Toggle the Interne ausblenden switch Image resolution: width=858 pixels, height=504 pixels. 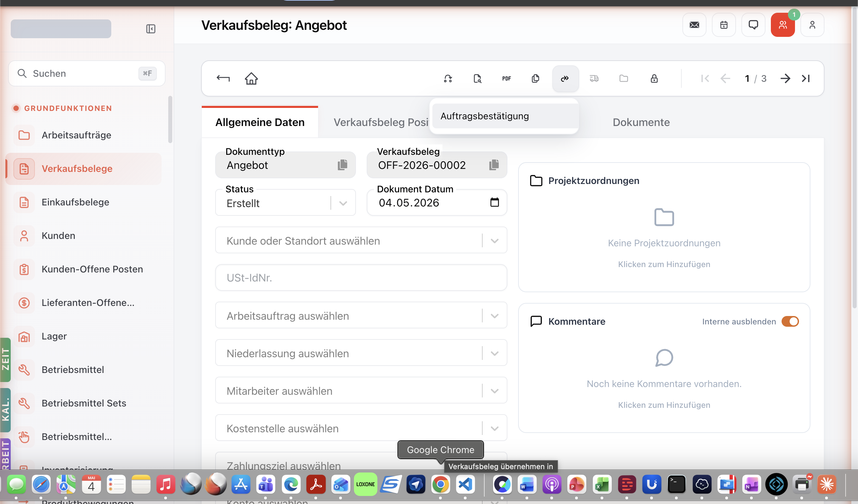(790, 321)
